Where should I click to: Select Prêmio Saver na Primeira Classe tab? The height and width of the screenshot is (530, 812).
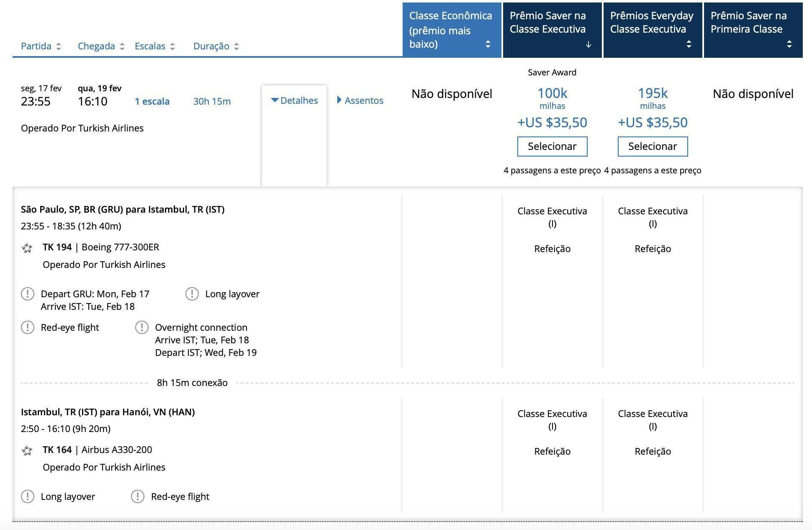pos(753,30)
